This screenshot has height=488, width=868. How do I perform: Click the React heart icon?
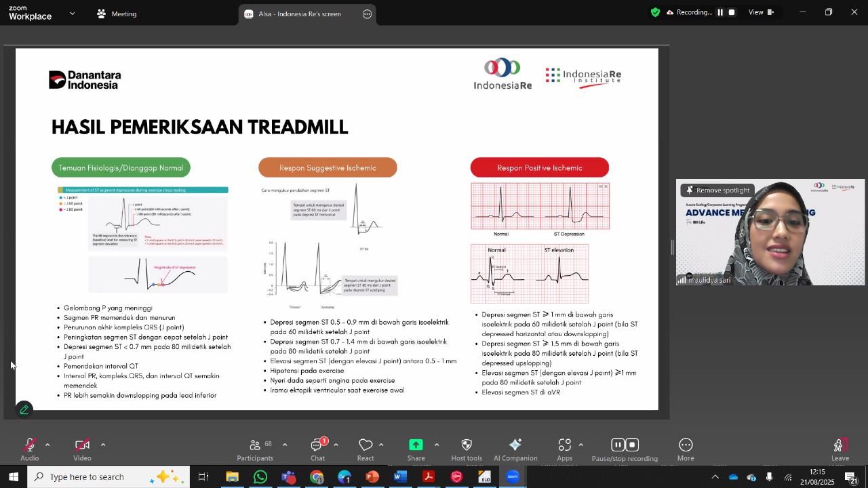[366, 445]
